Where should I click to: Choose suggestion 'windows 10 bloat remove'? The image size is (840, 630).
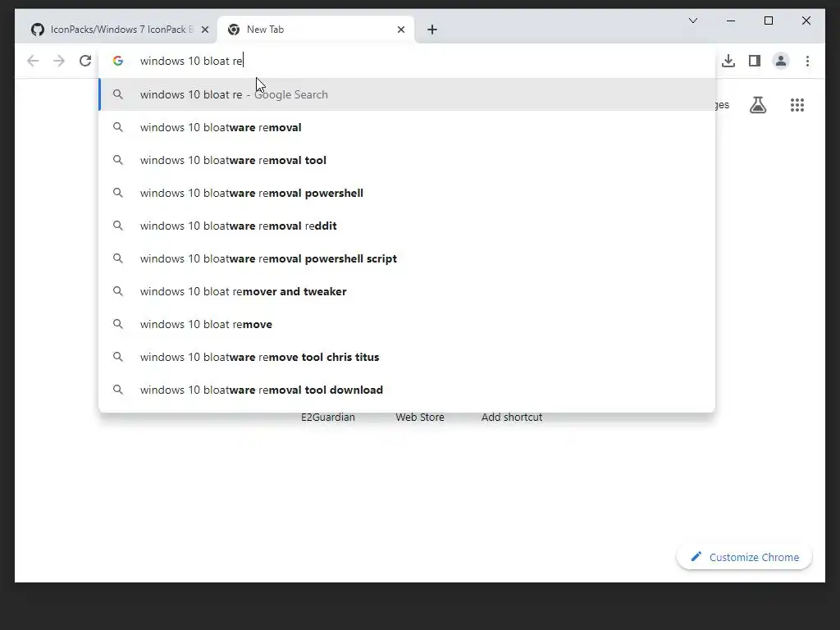click(407, 324)
